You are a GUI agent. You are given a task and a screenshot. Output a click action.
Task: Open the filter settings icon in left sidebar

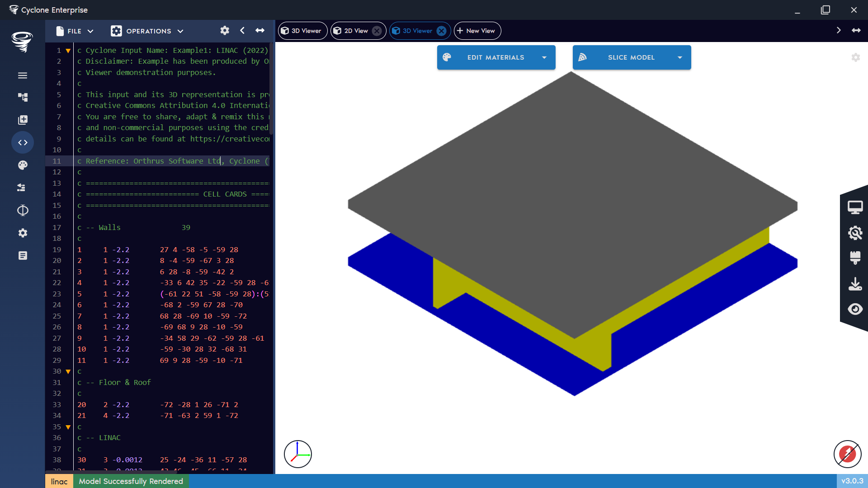[x=23, y=188]
